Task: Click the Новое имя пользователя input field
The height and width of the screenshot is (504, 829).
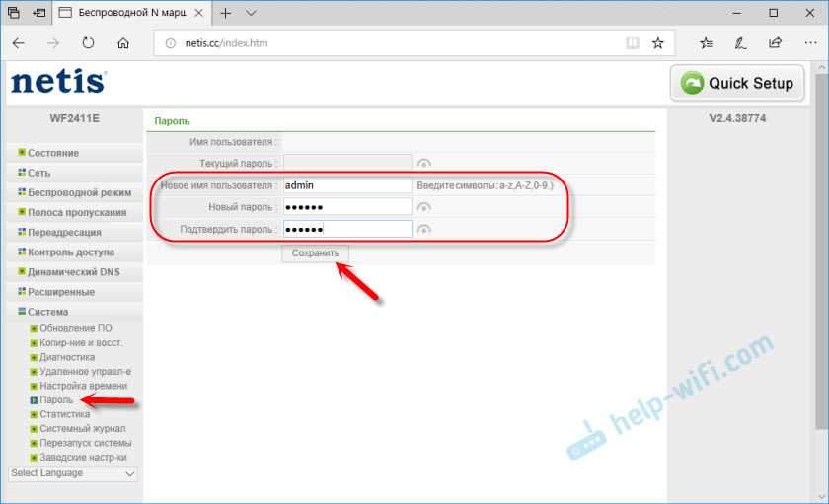Action: coord(345,185)
